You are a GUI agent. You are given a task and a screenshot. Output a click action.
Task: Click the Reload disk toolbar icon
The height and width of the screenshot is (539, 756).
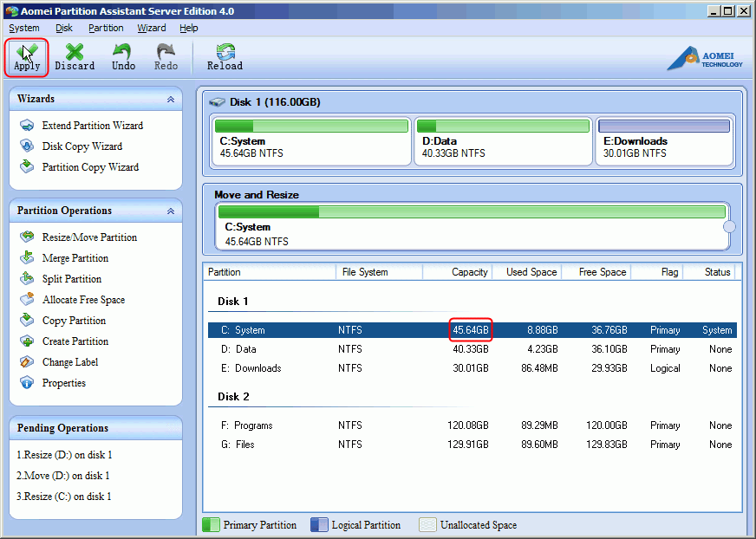[225, 57]
